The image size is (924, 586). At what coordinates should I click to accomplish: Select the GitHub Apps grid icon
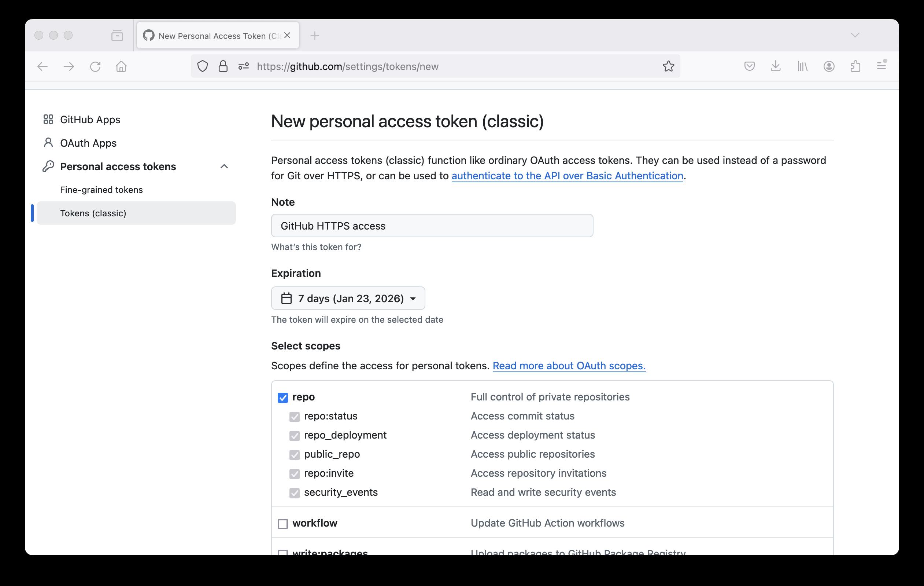pyautogui.click(x=48, y=120)
